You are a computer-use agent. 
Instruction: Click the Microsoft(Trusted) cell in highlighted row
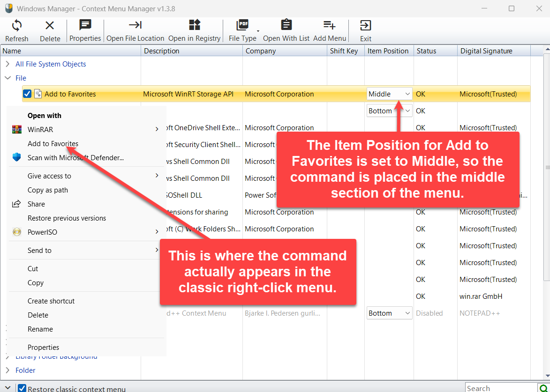click(488, 94)
